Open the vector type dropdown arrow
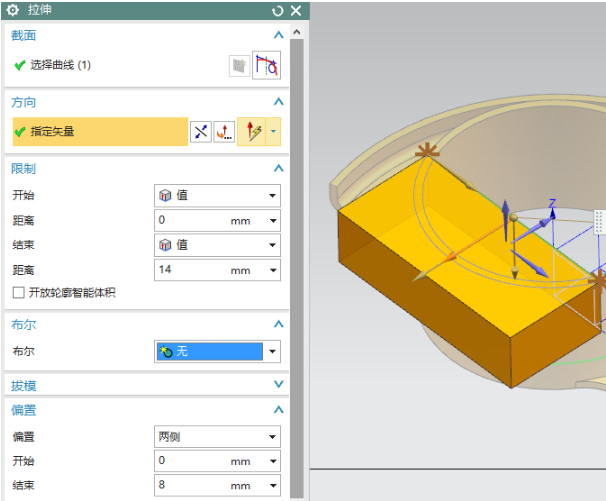Screen dimensions: 606x501 tap(273, 132)
